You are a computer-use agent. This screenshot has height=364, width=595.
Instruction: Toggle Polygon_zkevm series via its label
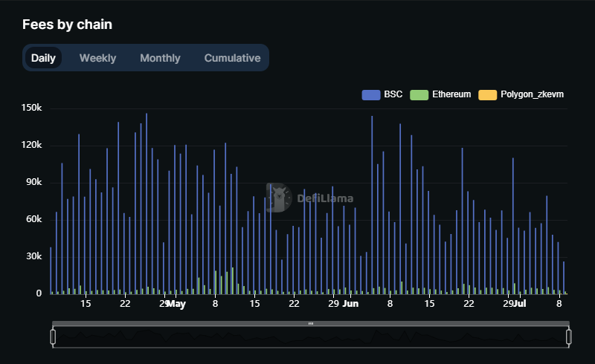pos(532,94)
